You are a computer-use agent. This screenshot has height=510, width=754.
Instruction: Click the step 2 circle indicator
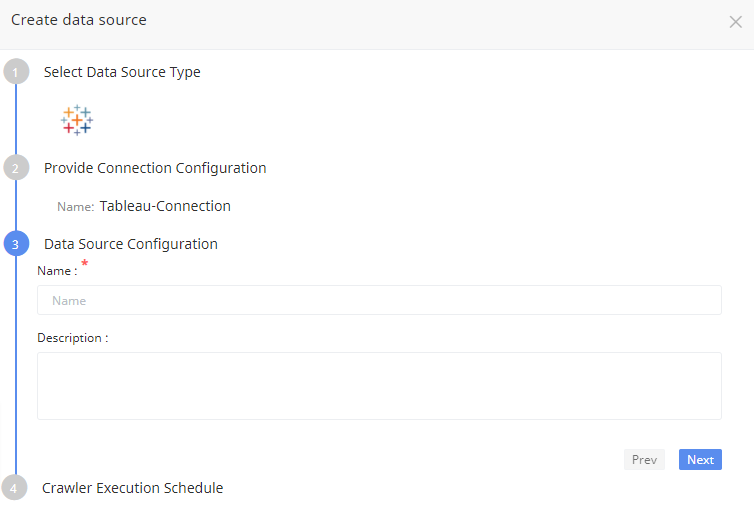point(15,168)
